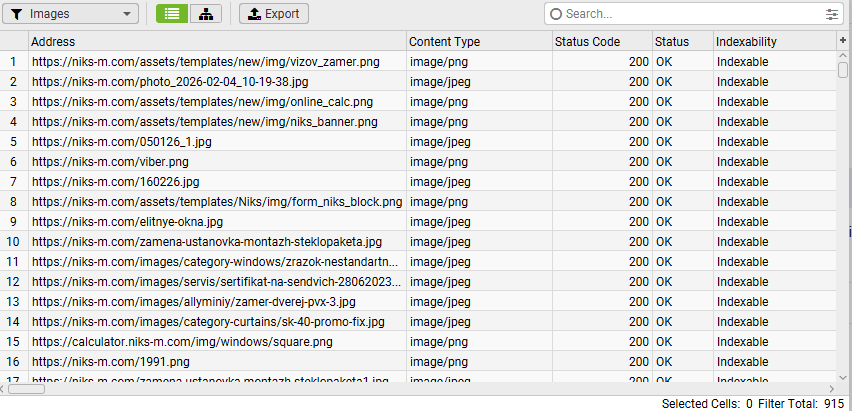The width and height of the screenshot is (852, 411).
Task: Click the horizontal scrollbar right arrow
Action: 830,389
